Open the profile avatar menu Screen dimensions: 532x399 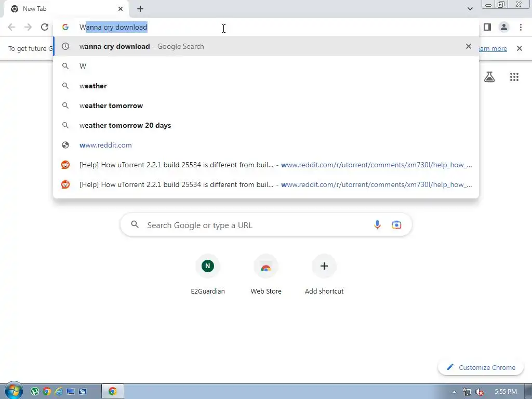point(504,27)
